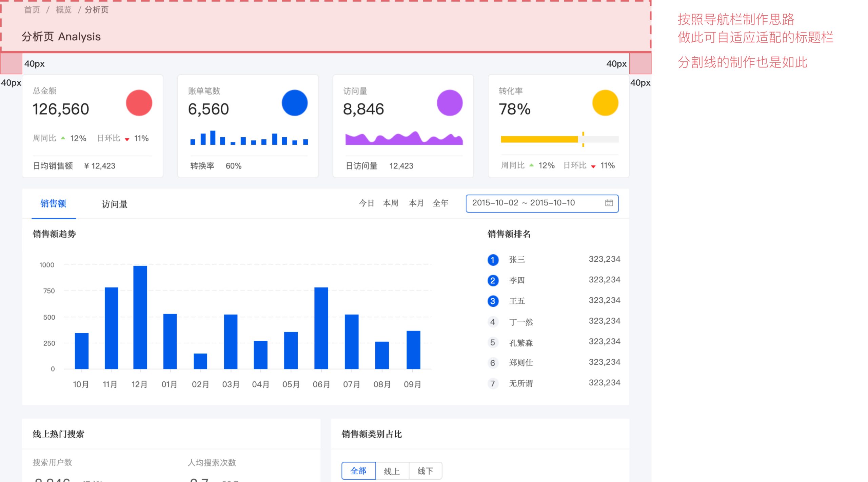
Task: Click the 10月 bar in sales chart
Action: point(81,351)
